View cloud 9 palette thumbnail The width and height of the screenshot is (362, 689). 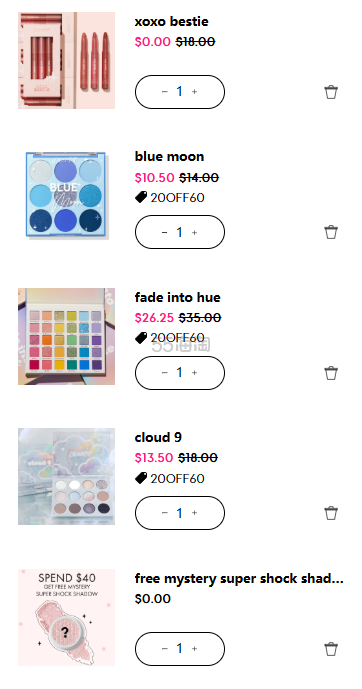[66, 476]
